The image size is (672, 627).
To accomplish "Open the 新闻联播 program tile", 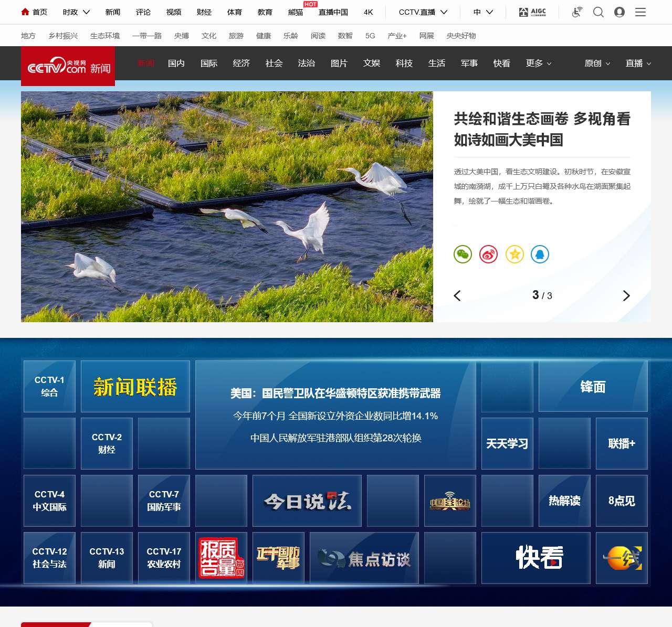I will 135,387.
